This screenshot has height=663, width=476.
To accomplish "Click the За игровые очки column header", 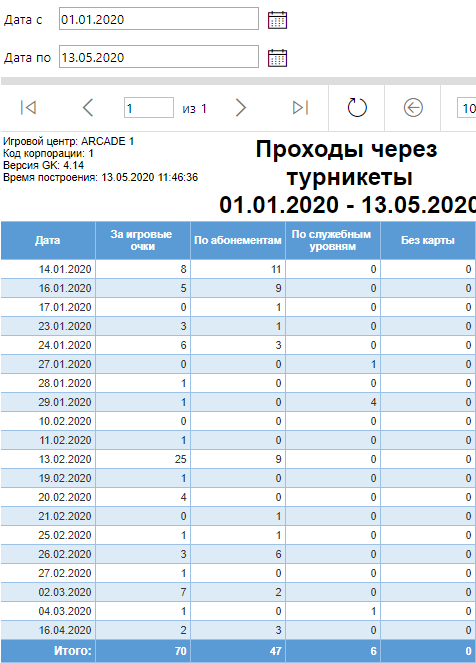I will [143, 241].
